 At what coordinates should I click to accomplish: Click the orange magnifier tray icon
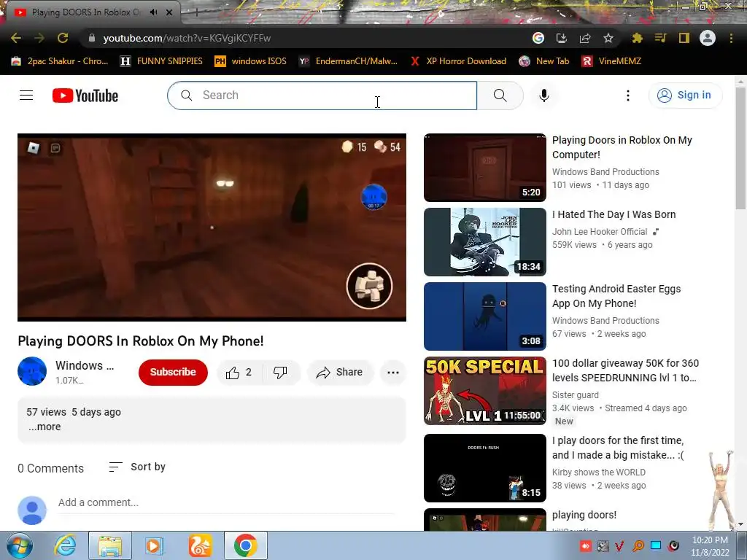tap(638, 545)
